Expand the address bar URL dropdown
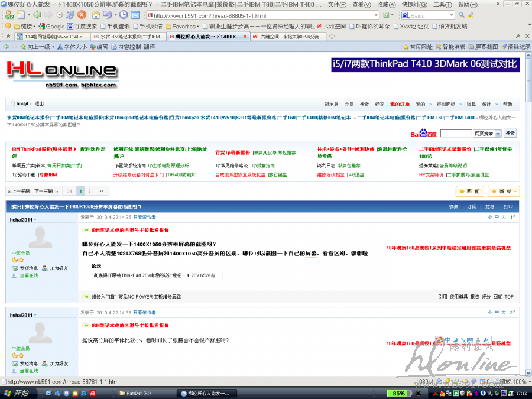 [375, 15]
